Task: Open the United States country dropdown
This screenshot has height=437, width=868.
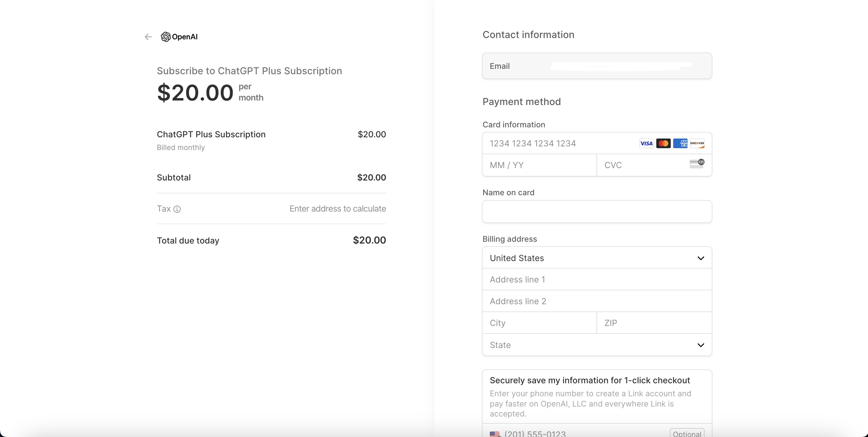Action: [597, 258]
